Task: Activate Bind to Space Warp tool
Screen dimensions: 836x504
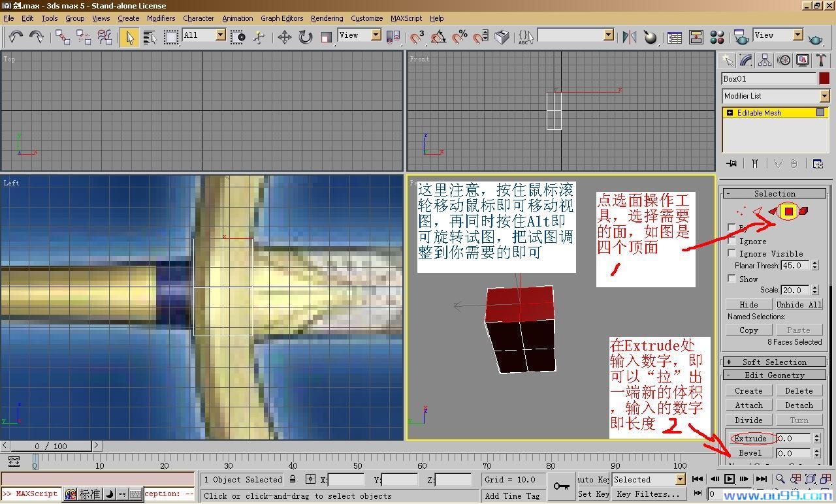Action: pyautogui.click(x=104, y=37)
